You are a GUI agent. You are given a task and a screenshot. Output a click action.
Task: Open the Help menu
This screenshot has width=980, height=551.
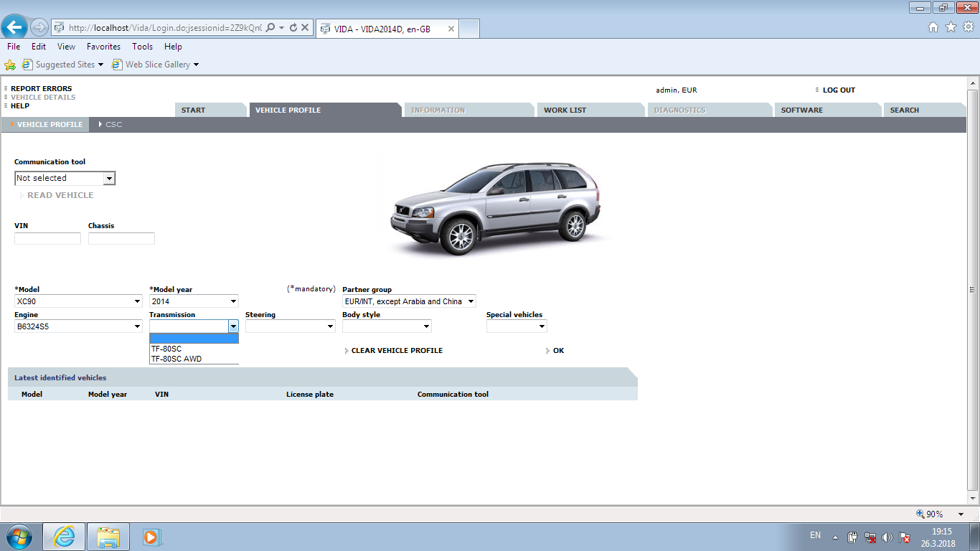point(173,47)
